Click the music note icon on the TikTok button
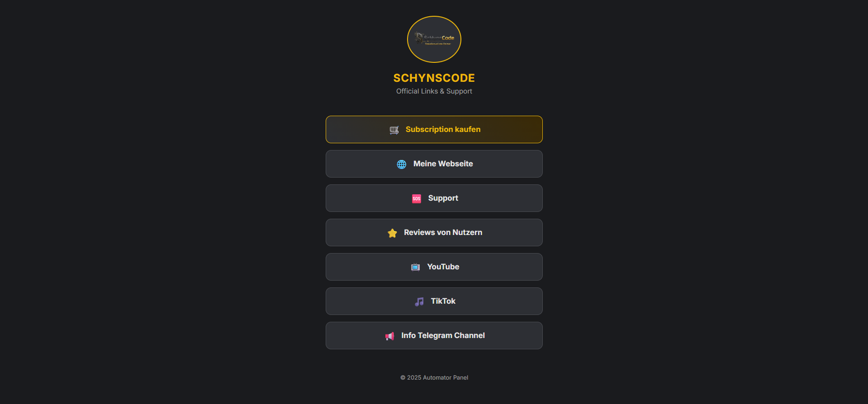This screenshot has width=868, height=404. point(418,301)
